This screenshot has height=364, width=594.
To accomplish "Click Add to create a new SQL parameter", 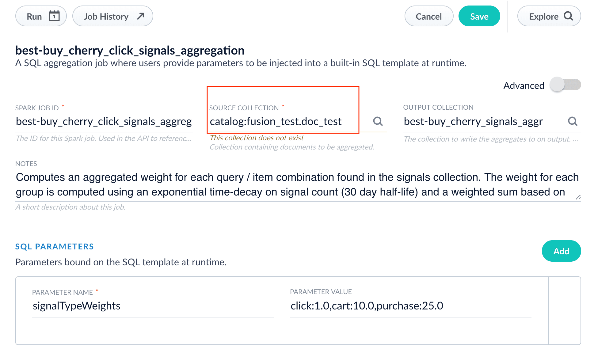I will coord(561,251).
